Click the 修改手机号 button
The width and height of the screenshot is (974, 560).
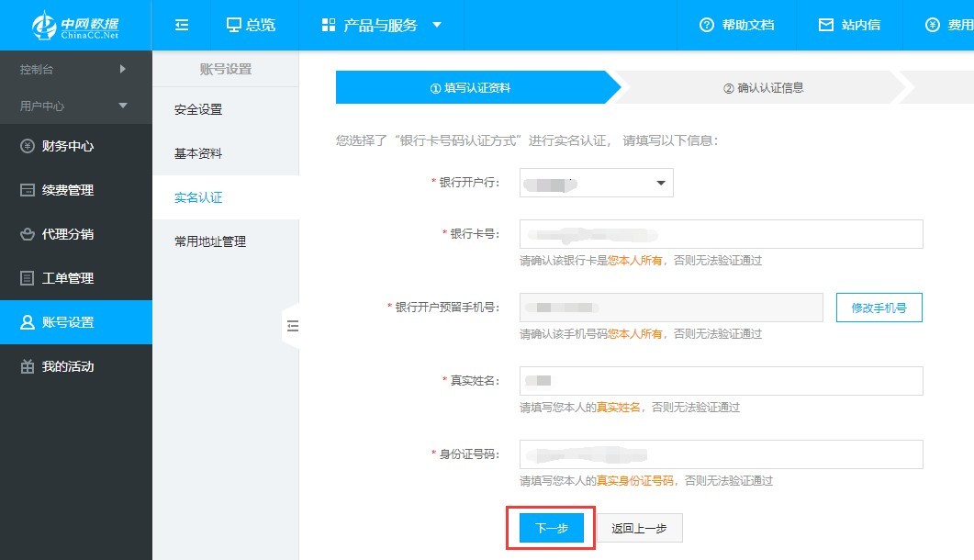tap(879, 308)
